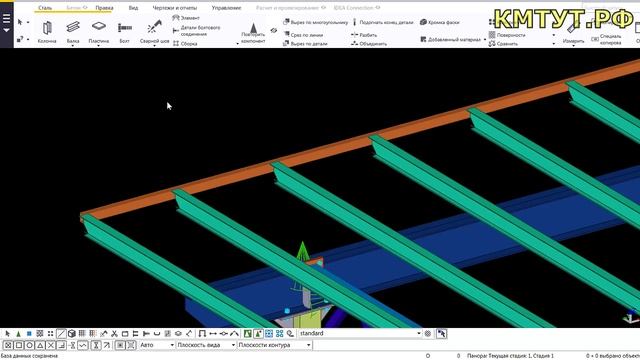Click the double-headed arrow selection toolbar icon
This screenshot has width=640, height=360.
tap(213, 334)
